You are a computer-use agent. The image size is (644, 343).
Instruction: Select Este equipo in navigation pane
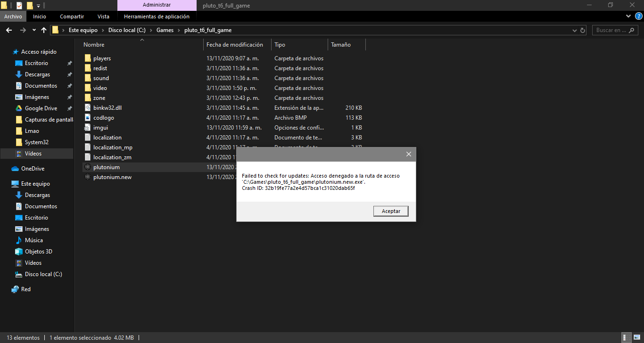click(35, 184)
